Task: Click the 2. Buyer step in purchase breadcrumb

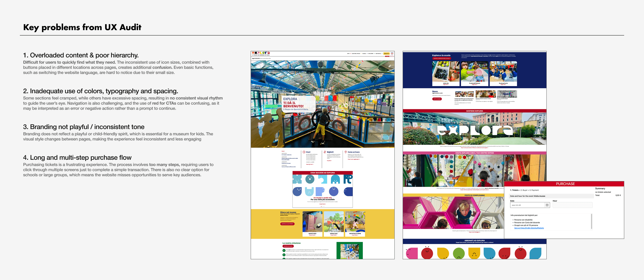Action: (x=524, y=190)
